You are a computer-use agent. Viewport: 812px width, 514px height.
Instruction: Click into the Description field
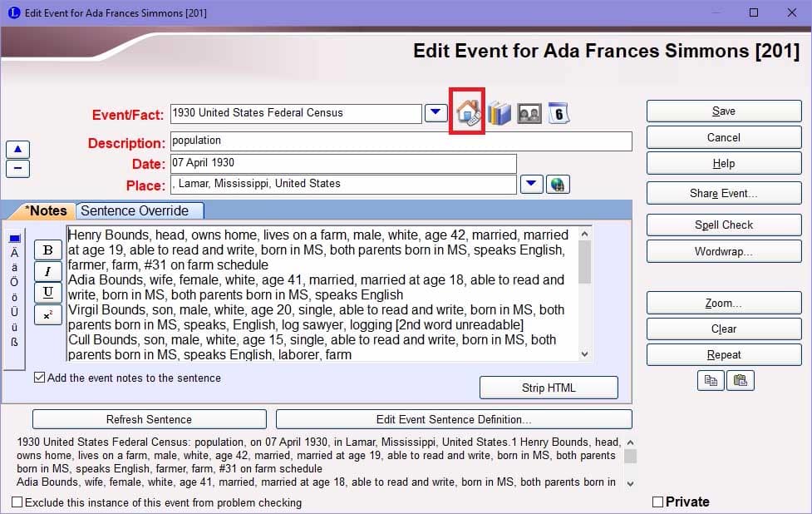point(401,141)
